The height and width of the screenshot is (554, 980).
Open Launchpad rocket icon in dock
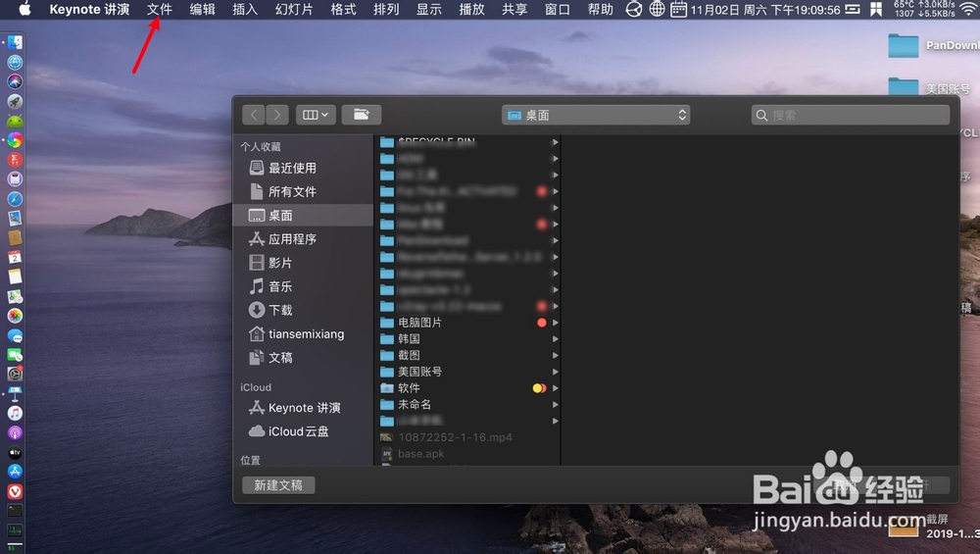(15, 101)
